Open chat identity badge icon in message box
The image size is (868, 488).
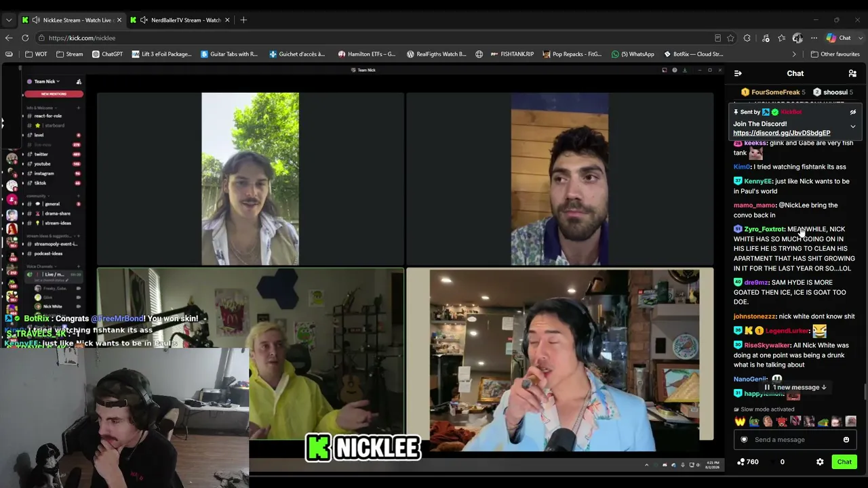tap(744, 440)
